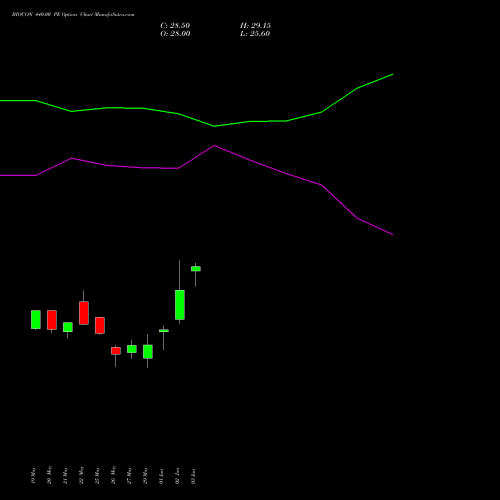Select the tall green candle for 02 Jun
Image resolution: width=500 pixels, height=500 pixels.
click(180, 305)
